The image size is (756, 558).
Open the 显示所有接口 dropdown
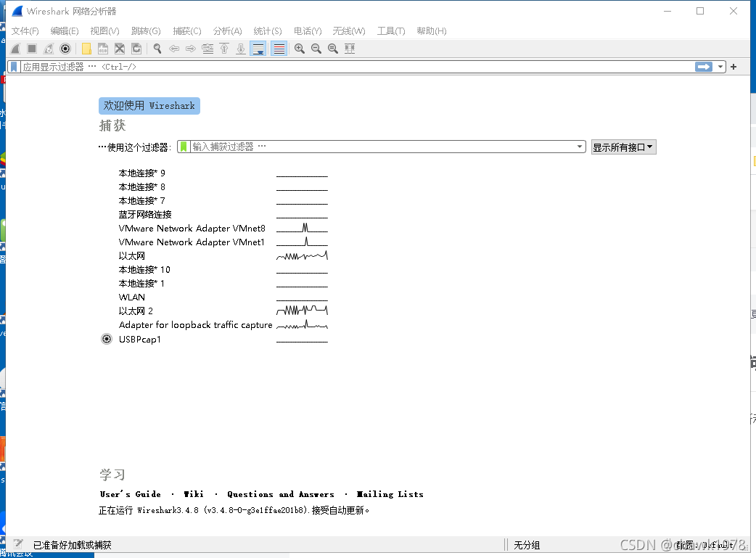[623, 147]
